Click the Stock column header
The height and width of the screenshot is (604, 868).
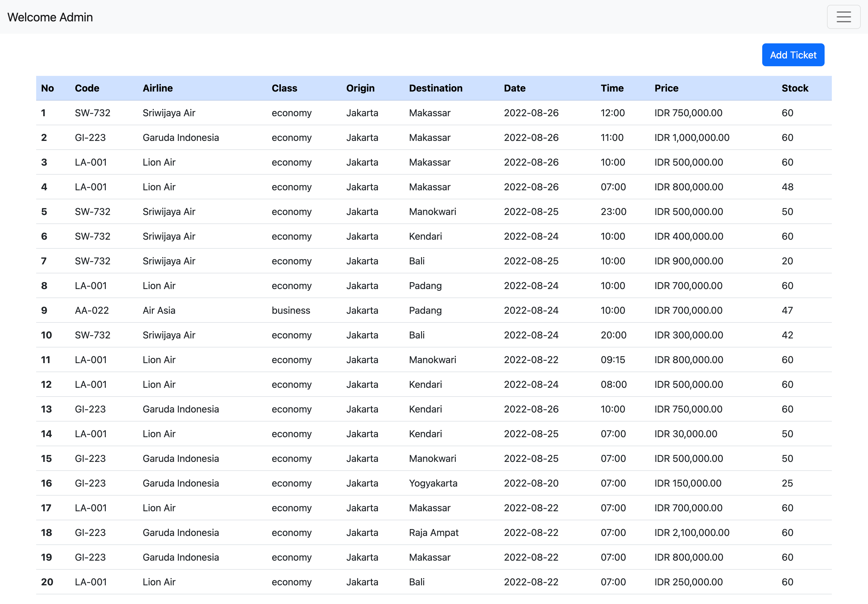tap(795, 88)
